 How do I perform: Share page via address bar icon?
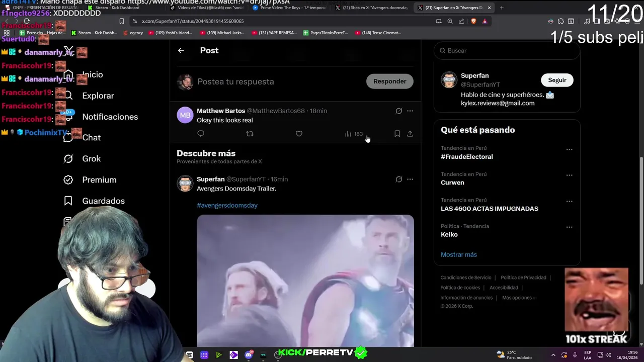tap(461, 21)
